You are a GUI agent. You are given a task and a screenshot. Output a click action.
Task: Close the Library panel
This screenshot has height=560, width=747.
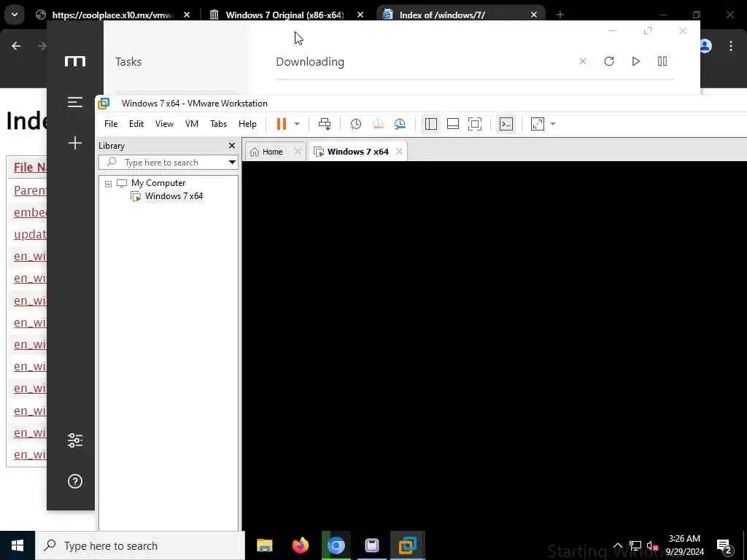(x=232, y=146)
